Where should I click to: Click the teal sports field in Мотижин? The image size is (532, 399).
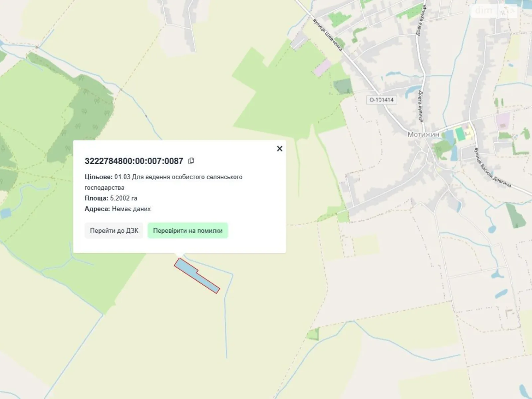pyautogui.click(x=460, y=134)
